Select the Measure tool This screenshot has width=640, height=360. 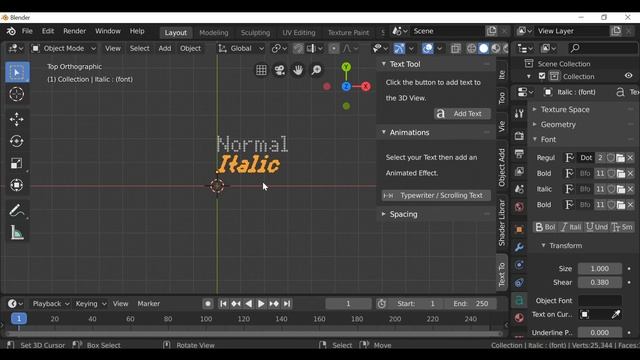[17, 233]
